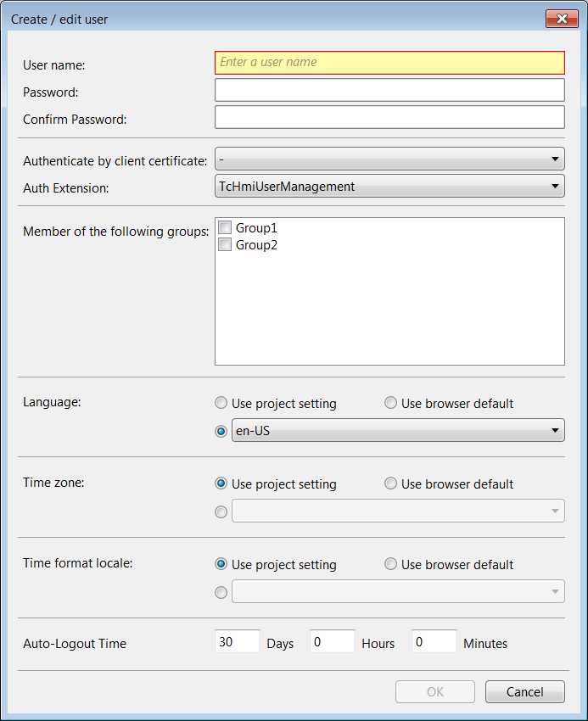Select the Confirm Password field
This screenshot has height=721, width=588.
pos(389,117)
